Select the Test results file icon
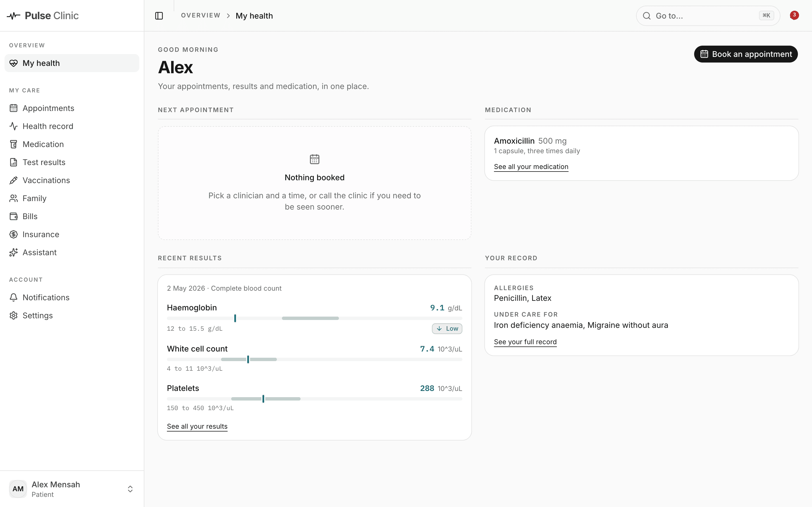Screen dimensions: 812x507 coord(14,162)
